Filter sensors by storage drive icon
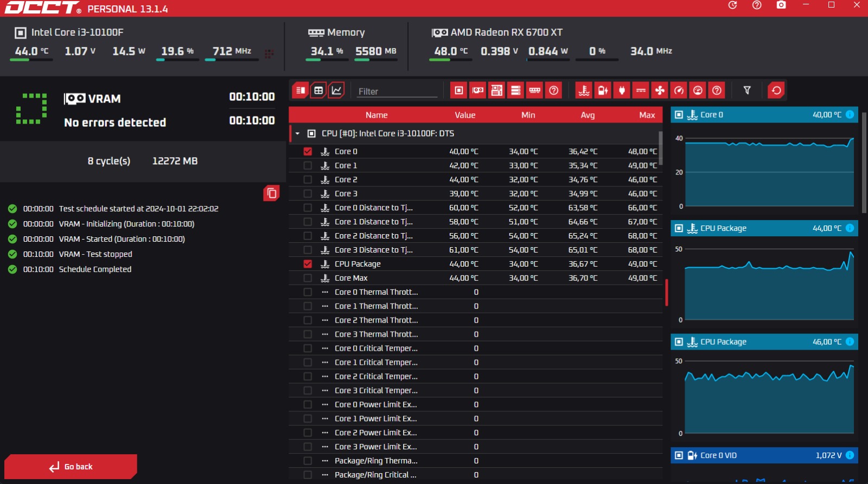This screenshot has height=484, width=868. [516, 91]
